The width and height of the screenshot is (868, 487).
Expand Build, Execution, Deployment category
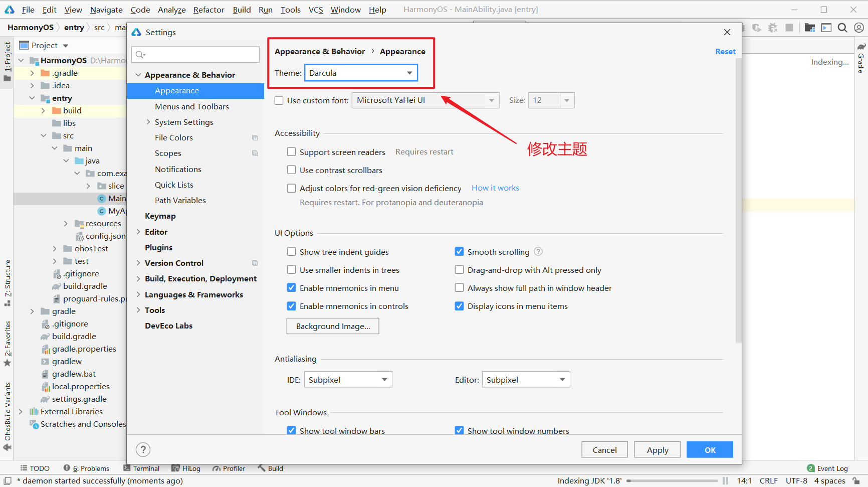click(138, 278)
